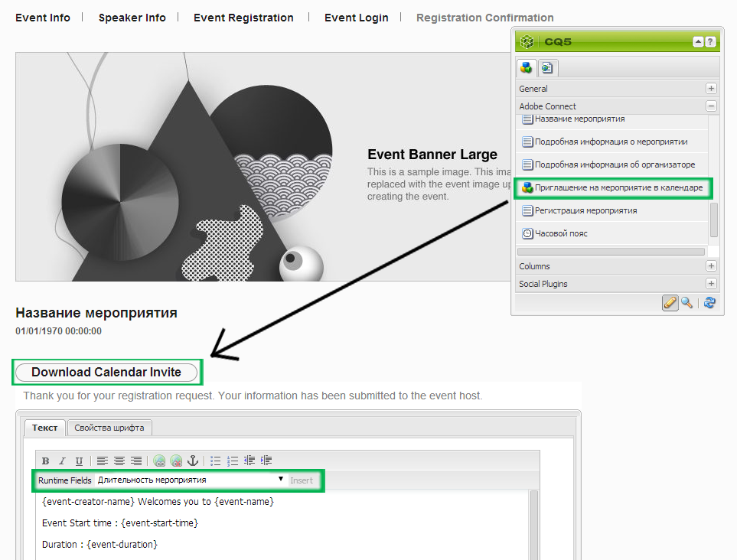Image resolution: width=737 pixels, height=560 pixels.
Task: Go to Event Login page
Action: click(x=357, y=18)
